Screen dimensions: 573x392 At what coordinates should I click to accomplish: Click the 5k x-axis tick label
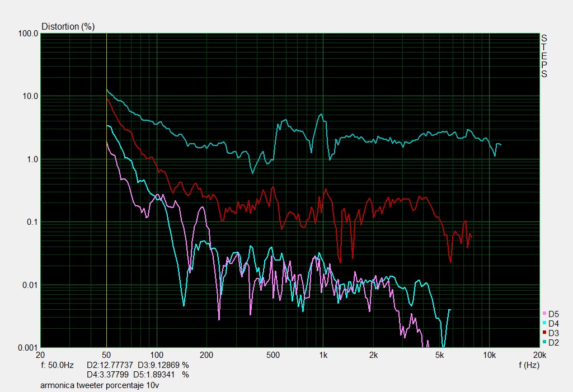[x=440, y=355]
